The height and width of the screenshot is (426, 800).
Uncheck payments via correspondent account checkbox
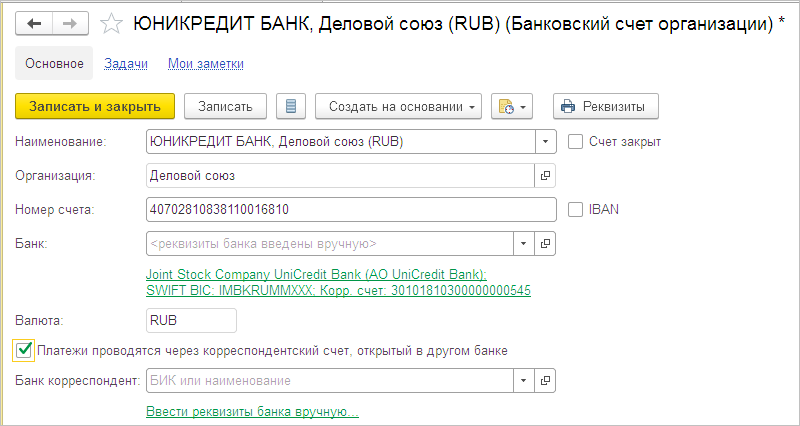click(24, 350)
